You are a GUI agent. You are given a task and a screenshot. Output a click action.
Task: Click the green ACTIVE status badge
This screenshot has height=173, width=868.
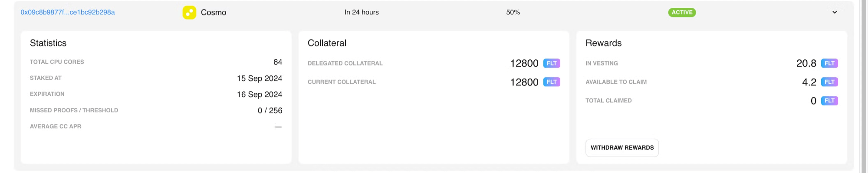682,13
